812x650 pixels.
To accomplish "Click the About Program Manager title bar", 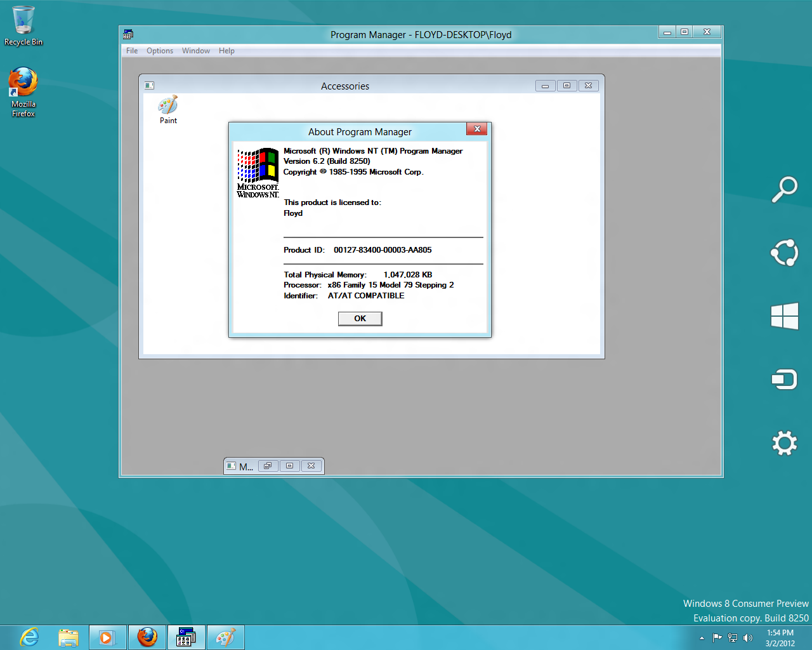I will click(360, 132).
